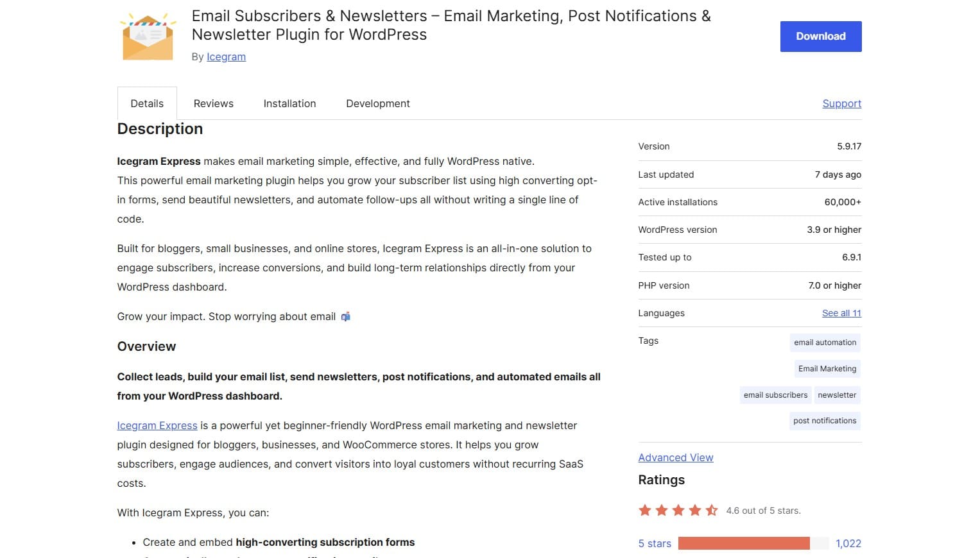The height and width of the screenshot is (558, 980).
Task: Click the mailbox emoji in the description
Action: tap(345, 316)
